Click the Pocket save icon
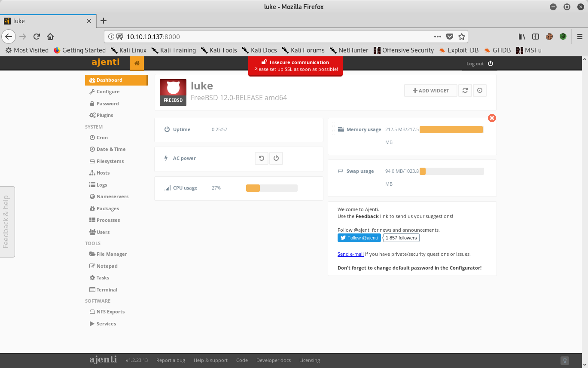This screenshot has height=368, width=588. click(x=450, y=37)
